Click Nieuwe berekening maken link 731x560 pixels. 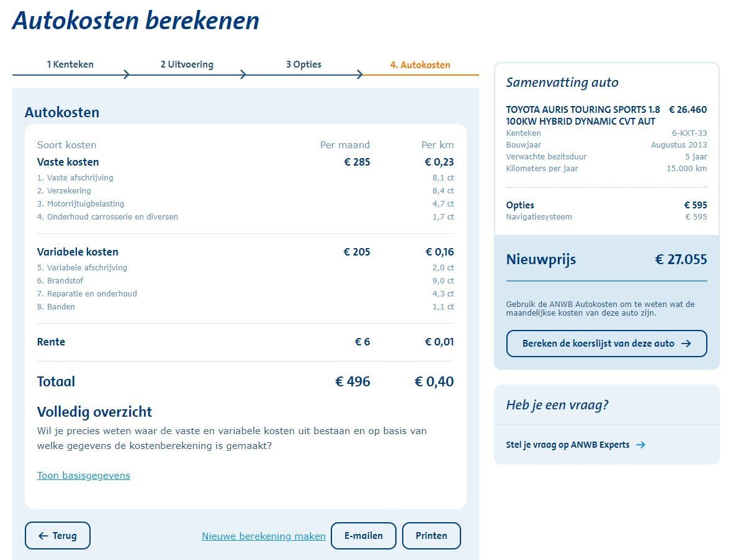coord(264,536)
